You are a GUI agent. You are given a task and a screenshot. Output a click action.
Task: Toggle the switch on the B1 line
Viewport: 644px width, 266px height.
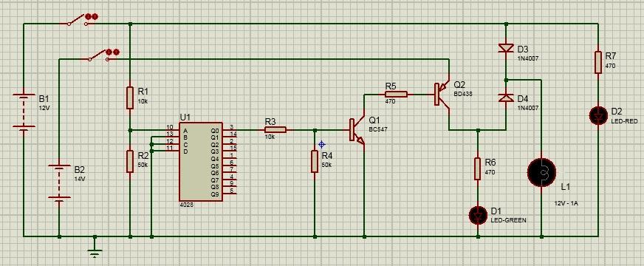click(x=80, y=20)
